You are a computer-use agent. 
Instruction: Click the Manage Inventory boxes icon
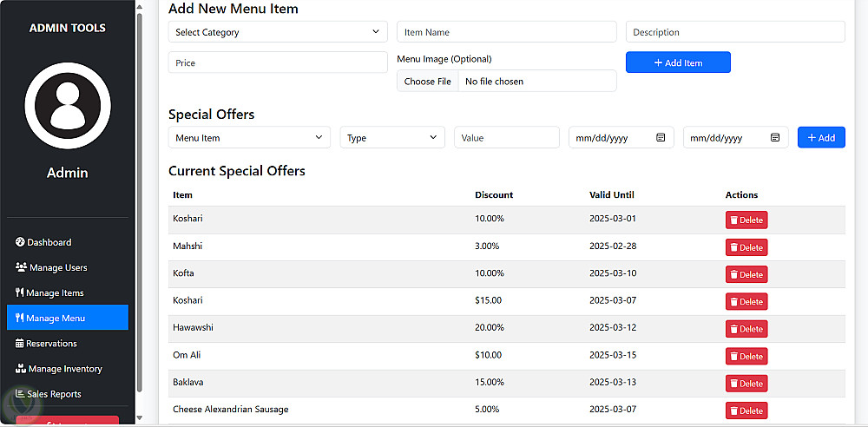click(x=21, y=369)
